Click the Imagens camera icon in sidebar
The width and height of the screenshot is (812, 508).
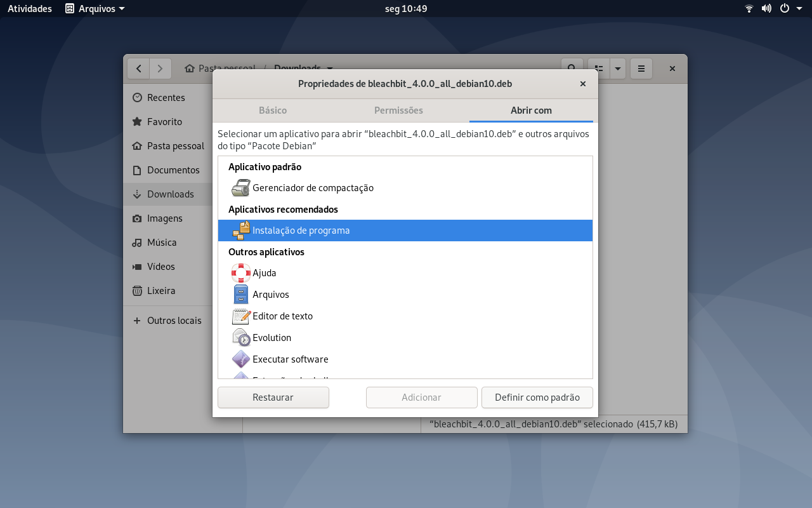137,218
